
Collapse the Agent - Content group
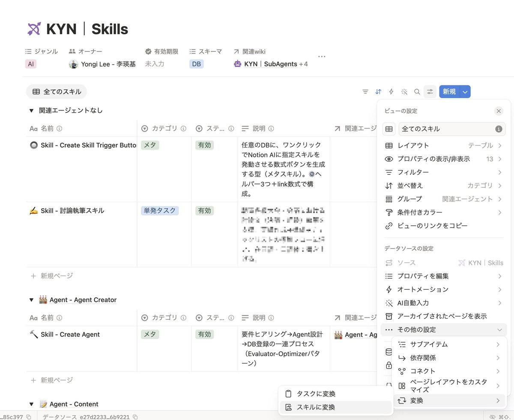31,404
